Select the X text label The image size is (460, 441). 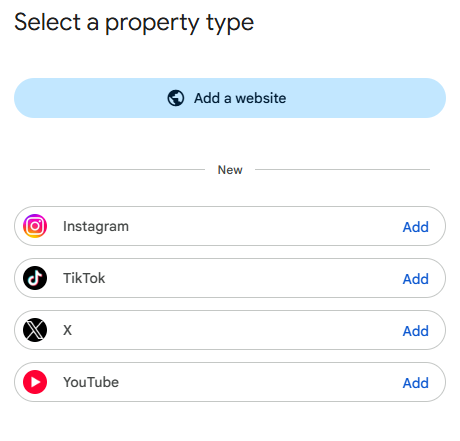[67, 330]
